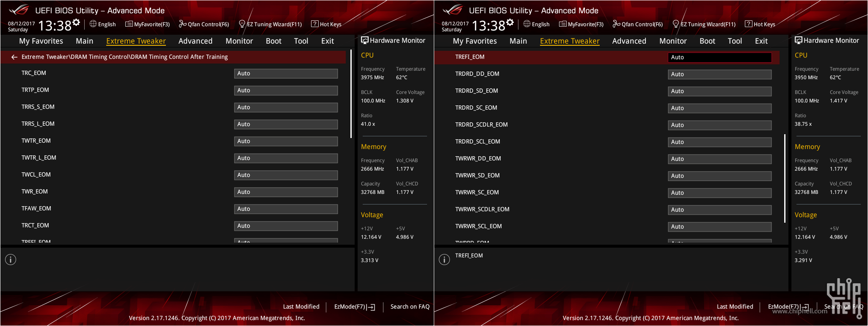Select TWRWR_SCL_EOM Auto value box
Image resolution: width=868 pixels, height=326 pixels.
(720, 227)
